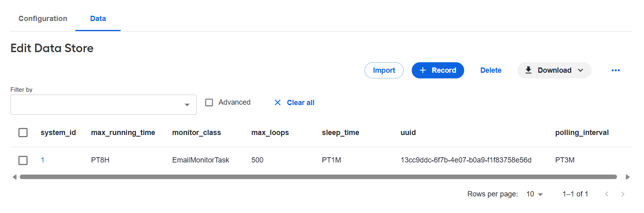Viewport: 644px width, 213px height.
Task: Toggle the select-all header checkbox
Action: coord(23,133)
